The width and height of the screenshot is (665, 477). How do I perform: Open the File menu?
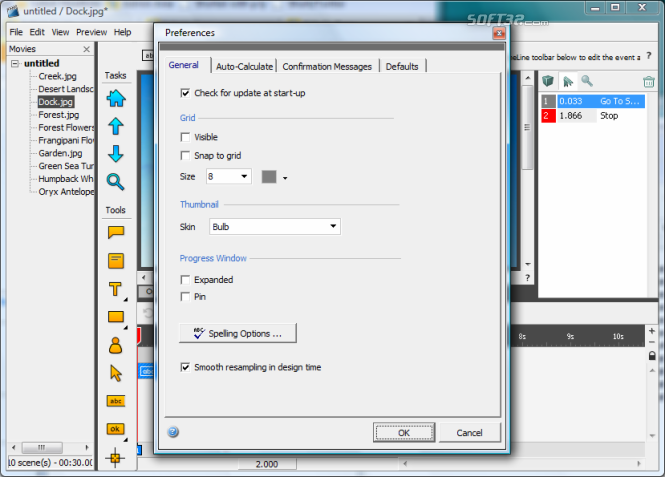click(x=16, y=32)
